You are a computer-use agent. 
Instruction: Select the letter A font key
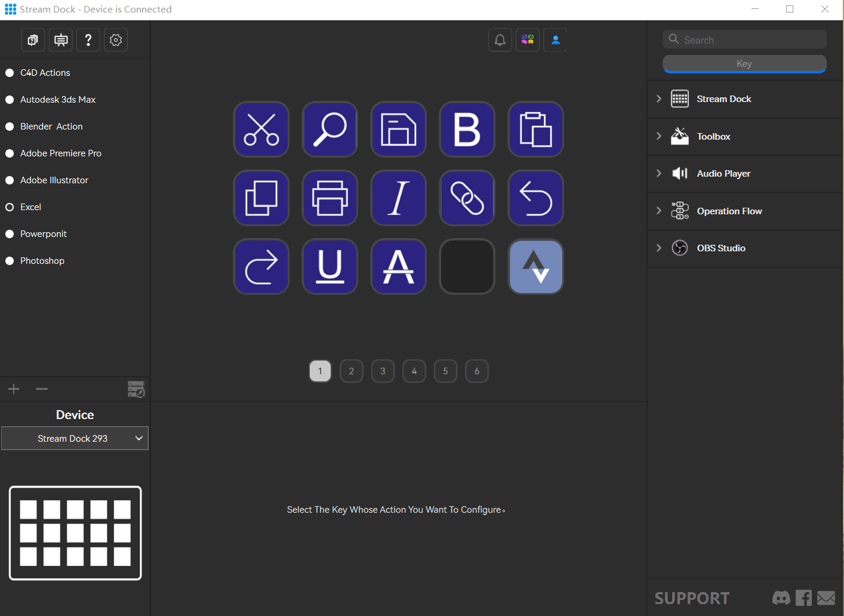(399, 267)
